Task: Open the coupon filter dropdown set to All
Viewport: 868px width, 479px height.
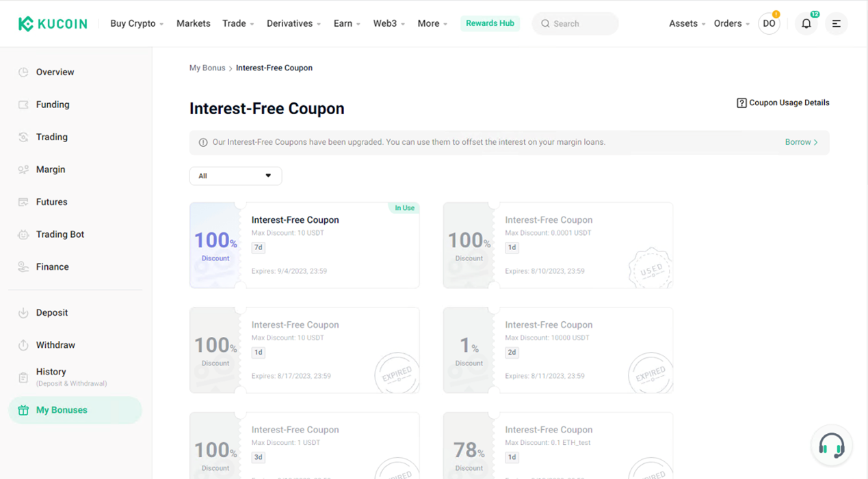Action: point(235,176)
